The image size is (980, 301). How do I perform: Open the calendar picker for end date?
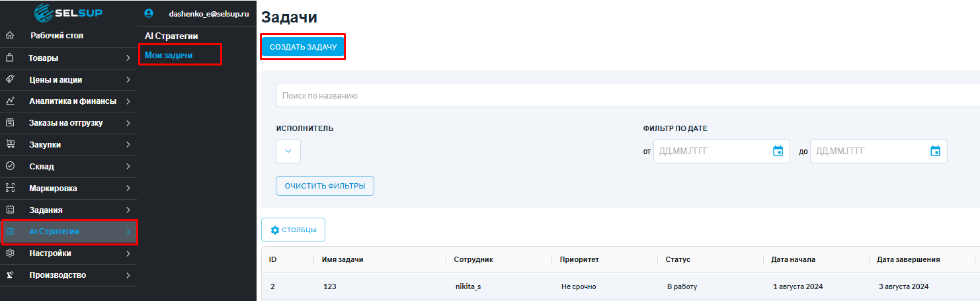click(935, 151)
